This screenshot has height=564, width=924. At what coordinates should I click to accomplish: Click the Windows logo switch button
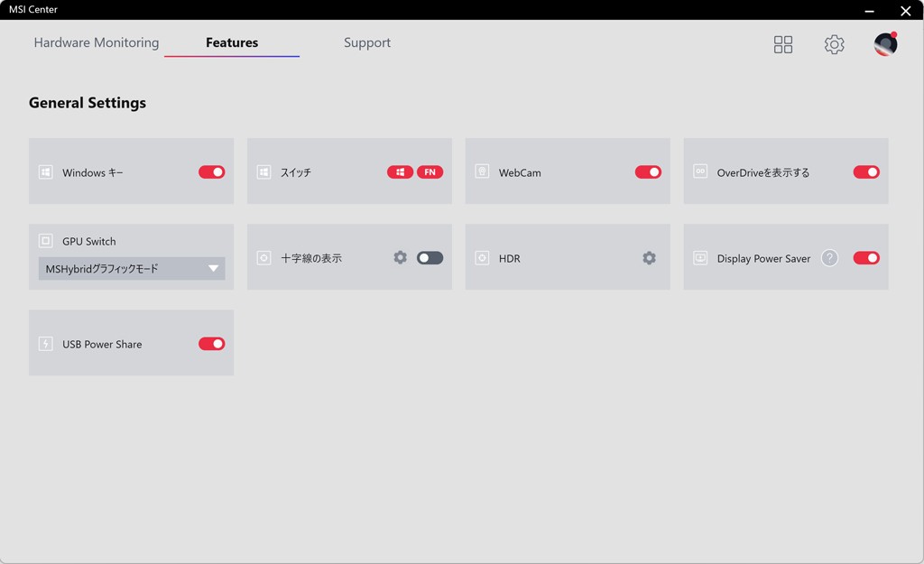pos(400,172)
